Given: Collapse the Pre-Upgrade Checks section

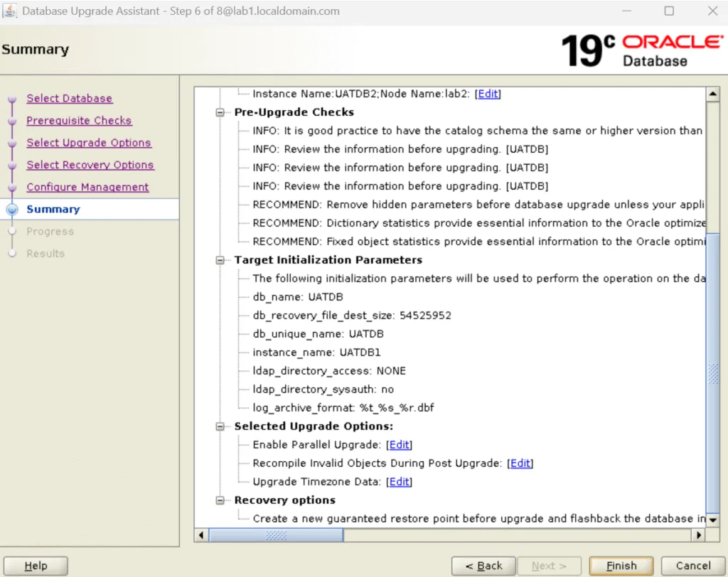Looking at the screenshot, I should 220,112.
